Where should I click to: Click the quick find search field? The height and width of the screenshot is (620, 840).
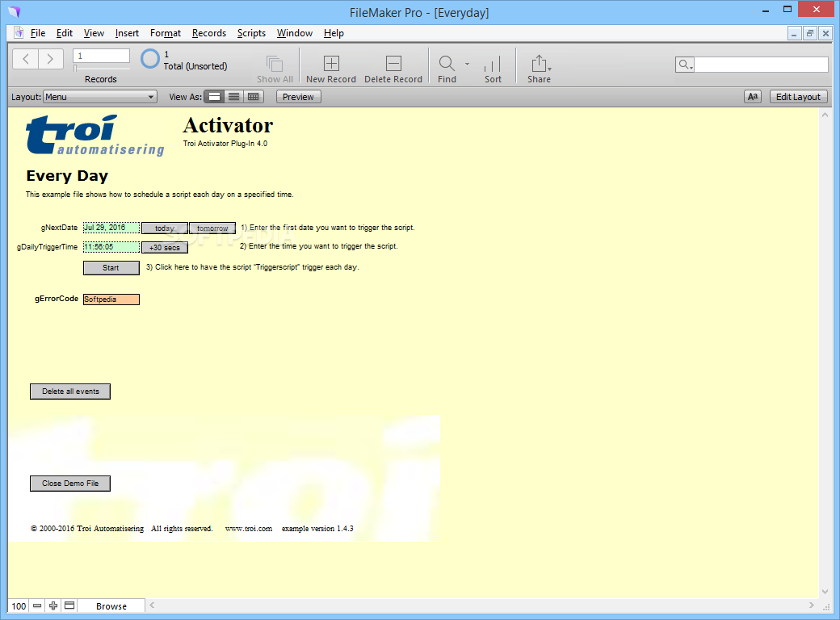(761, 65)
